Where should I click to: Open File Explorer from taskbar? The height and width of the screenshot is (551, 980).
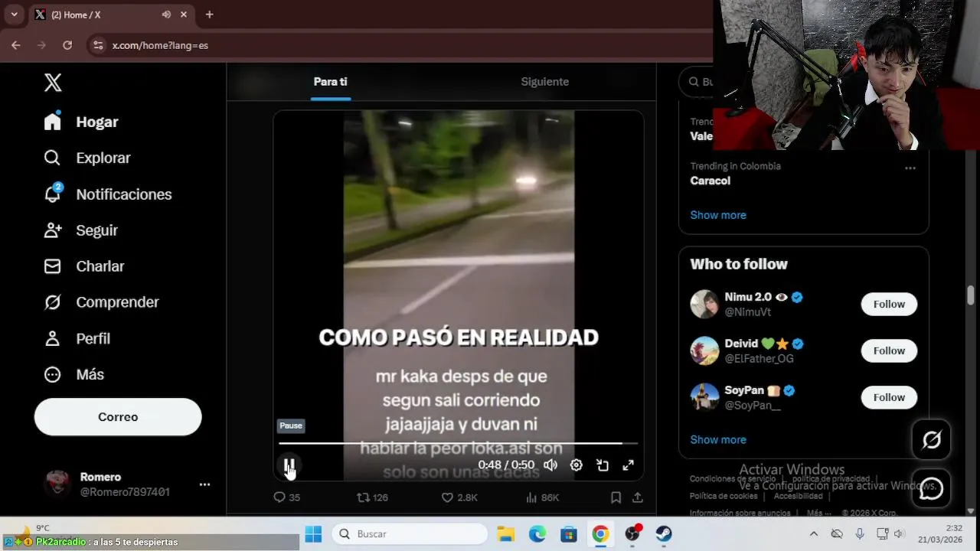pos(505,534)
